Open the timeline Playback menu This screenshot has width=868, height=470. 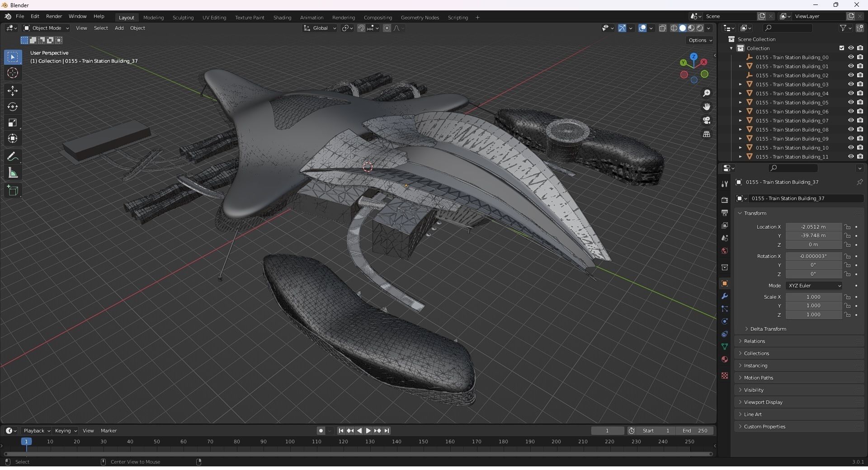[x=37, y=431]
